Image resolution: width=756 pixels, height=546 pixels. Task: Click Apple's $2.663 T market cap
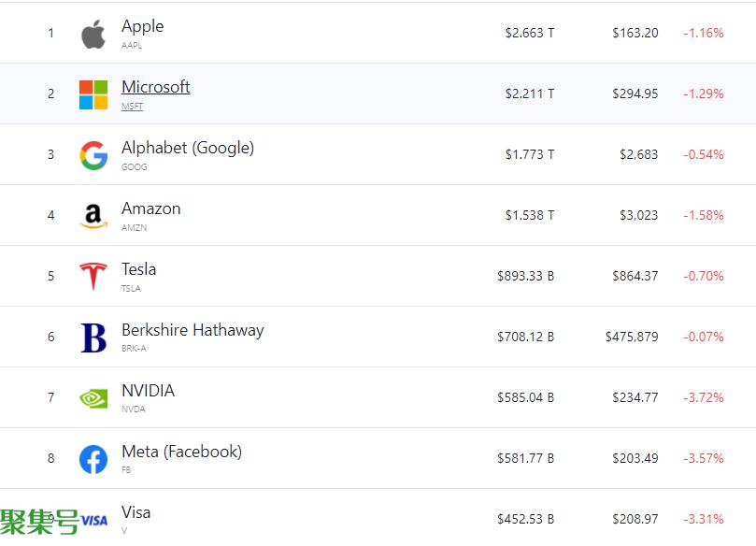[x=530, y=33]
